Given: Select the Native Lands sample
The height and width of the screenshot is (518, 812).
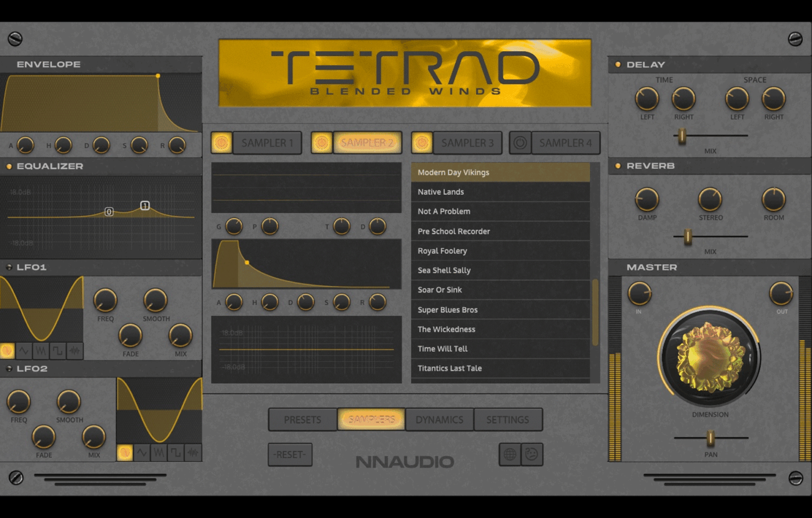Looking at the screenshot, I should [x=500, y=192].
